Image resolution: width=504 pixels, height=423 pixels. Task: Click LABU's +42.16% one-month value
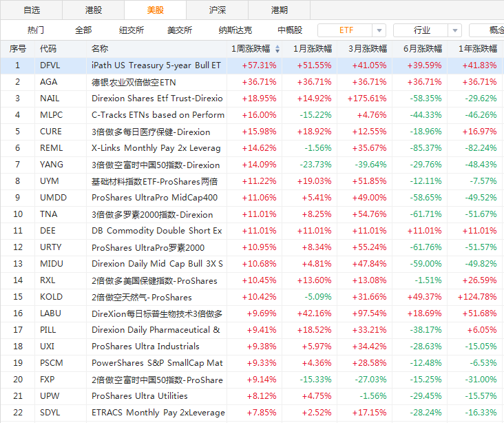[x=314, y=313]
